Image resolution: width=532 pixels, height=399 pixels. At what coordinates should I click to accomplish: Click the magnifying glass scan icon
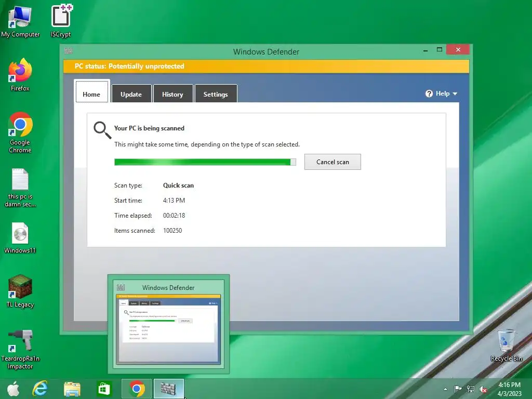coord(102,130)
